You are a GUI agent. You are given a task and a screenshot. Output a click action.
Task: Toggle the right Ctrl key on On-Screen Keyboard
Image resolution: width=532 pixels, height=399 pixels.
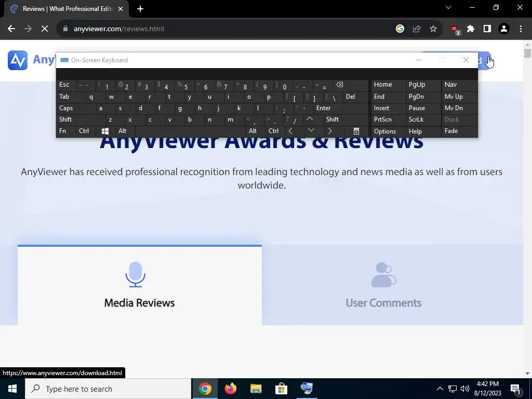click(x=275, y=131)
